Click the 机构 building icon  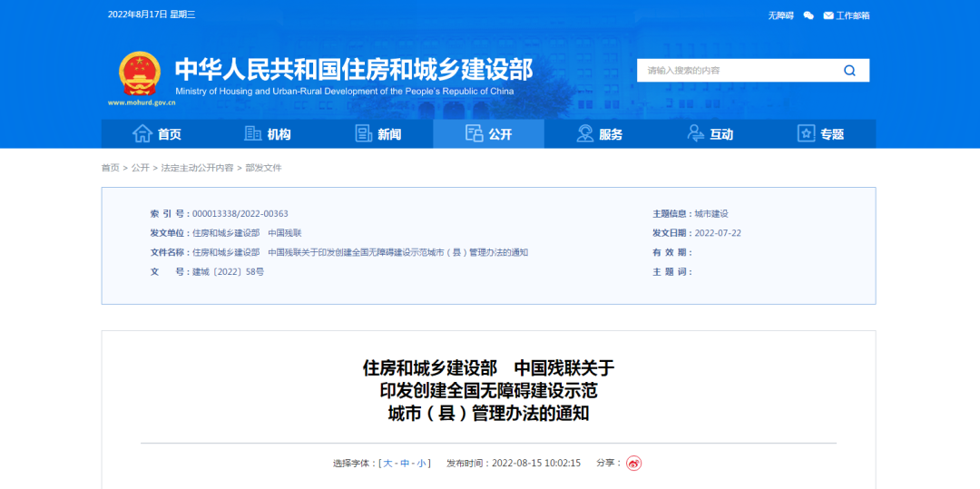[x=253, y=134]
